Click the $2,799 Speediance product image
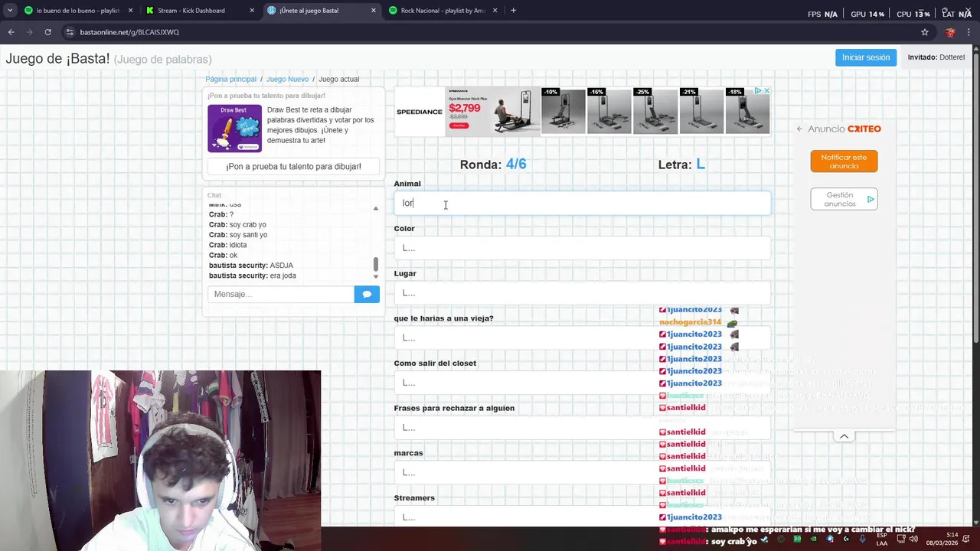980x551 pixels. (494, 111)
